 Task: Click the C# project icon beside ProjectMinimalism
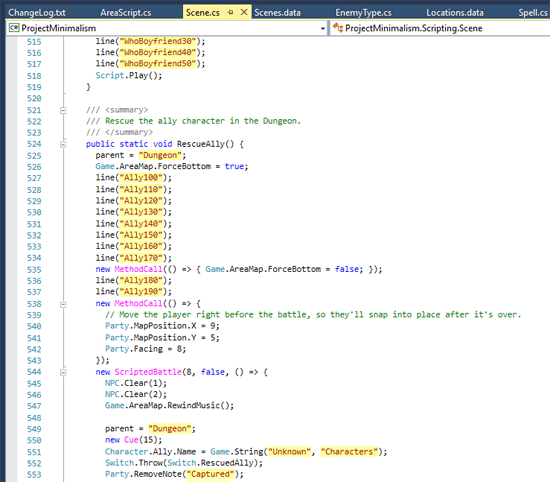coord(14,28)
